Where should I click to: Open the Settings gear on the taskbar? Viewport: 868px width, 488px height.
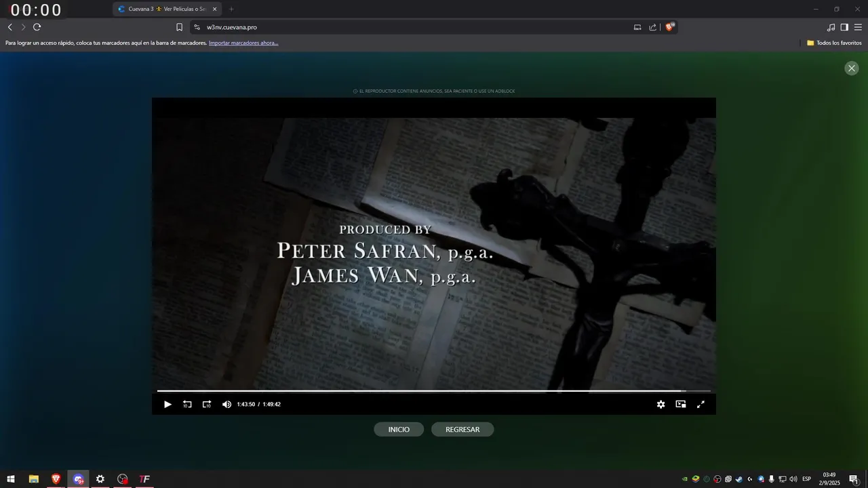[100, 479]
